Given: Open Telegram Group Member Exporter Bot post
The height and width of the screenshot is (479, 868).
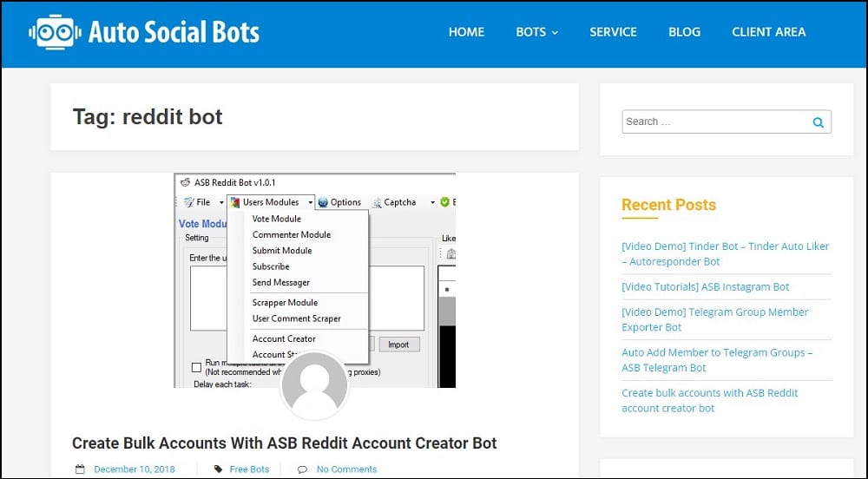Looking at the screenshot, I should click(x=714, y=319).
